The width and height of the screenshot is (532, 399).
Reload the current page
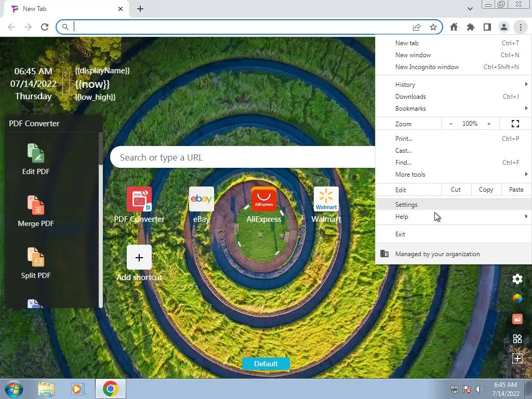point(45,27)
